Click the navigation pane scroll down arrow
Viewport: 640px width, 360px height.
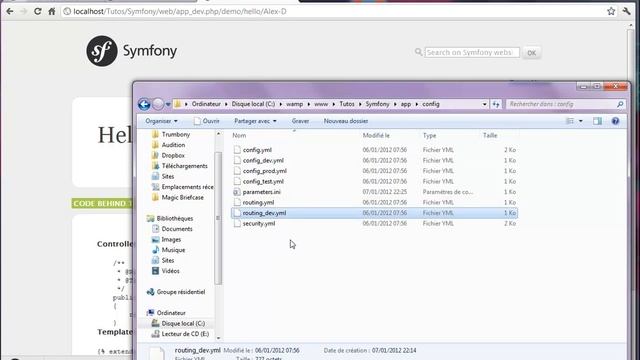[218, 338]
